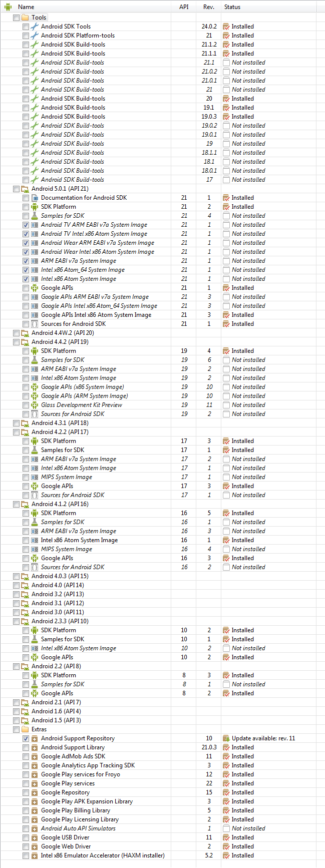The height and width of the screenshot is (868, 325).
Task: Sort by the Rev. column header
Action: tap(209, 7)
